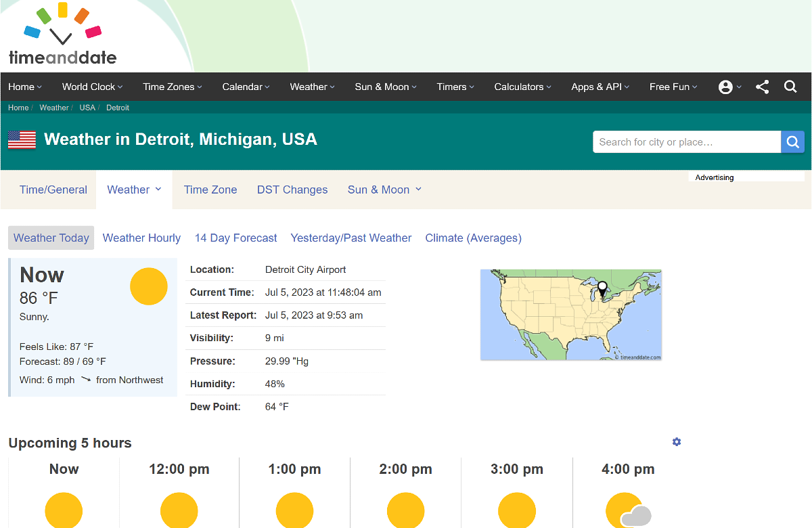Click the sunny weather icon in the Now panel
This screenshot has width=812, height=528.
pos(148,286)
